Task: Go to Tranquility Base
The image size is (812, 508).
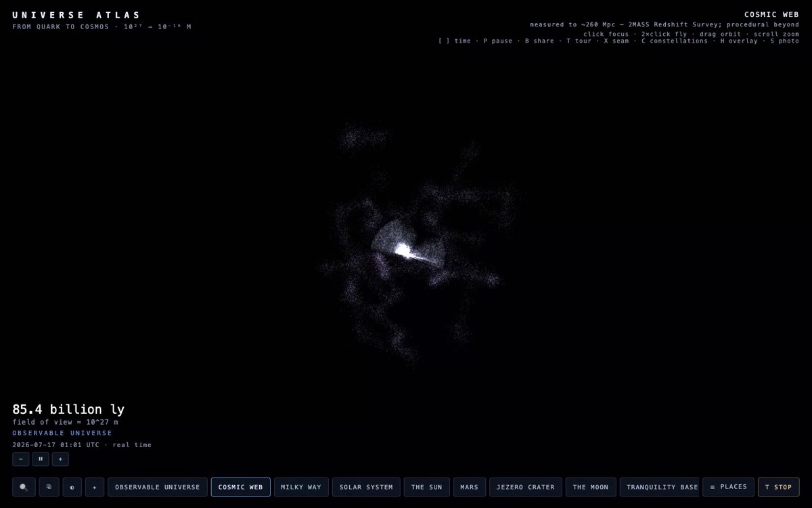Action: (659, 487)
